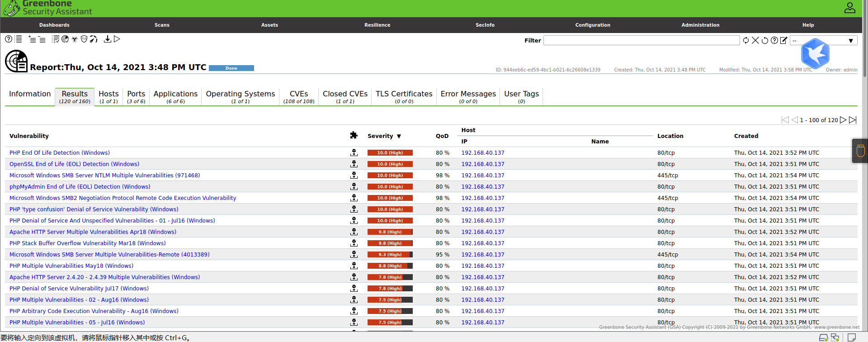Edit the filter with pencil icon

point(784,41)
